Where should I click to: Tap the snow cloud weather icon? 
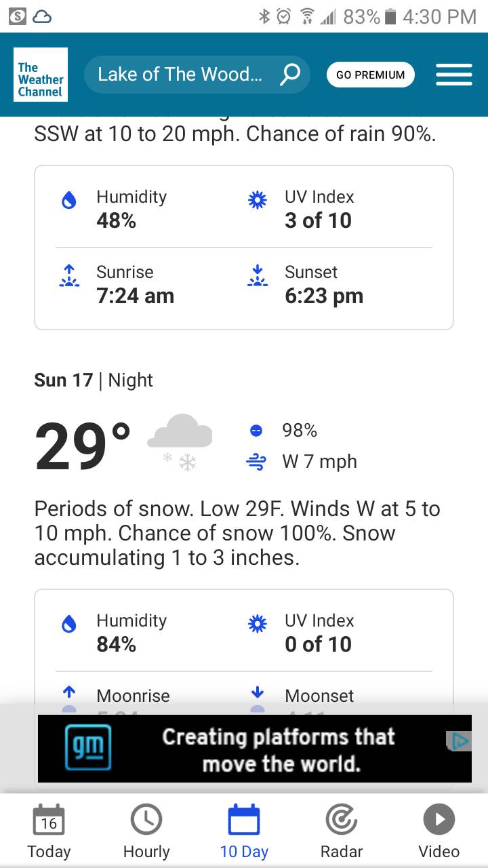(180, 439)
